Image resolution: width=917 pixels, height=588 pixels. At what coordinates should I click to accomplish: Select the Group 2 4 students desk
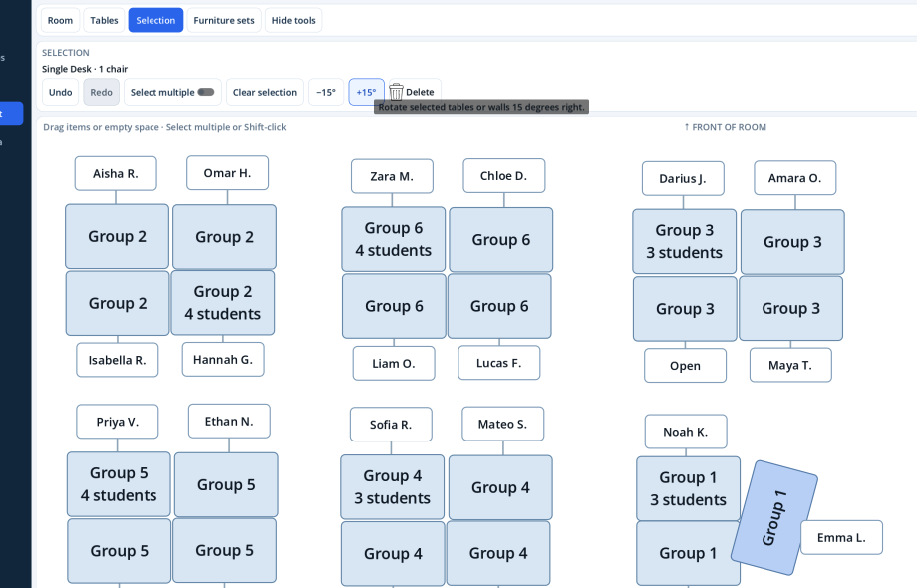point(223,303)
